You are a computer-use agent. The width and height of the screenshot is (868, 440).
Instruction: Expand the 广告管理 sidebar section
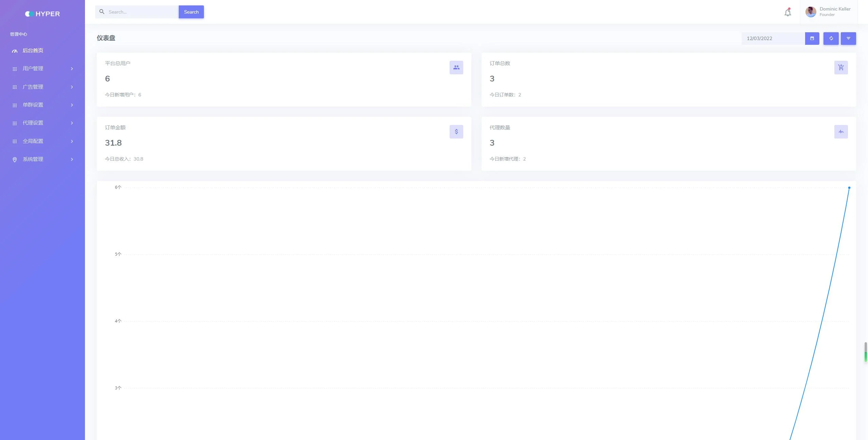point(42,87)
